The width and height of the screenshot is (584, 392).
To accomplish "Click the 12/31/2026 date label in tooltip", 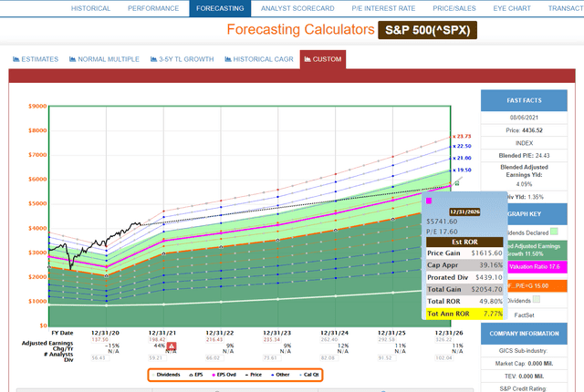I will click(x=464, y=211).
